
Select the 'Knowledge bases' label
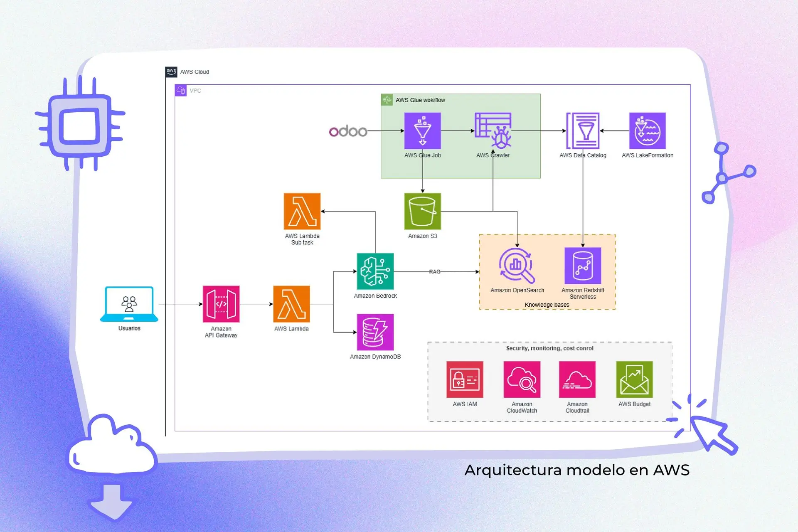click(x=547, y=305)
